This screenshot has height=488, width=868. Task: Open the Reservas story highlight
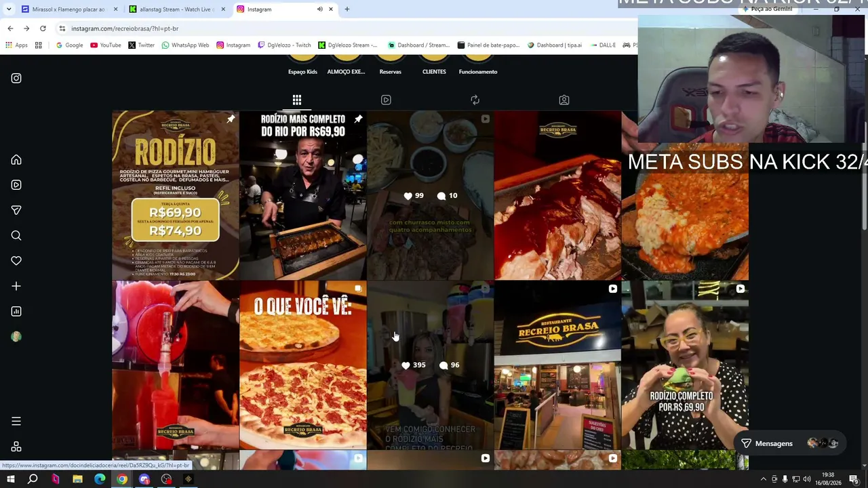pyautogui.click(x=390, y=66)
